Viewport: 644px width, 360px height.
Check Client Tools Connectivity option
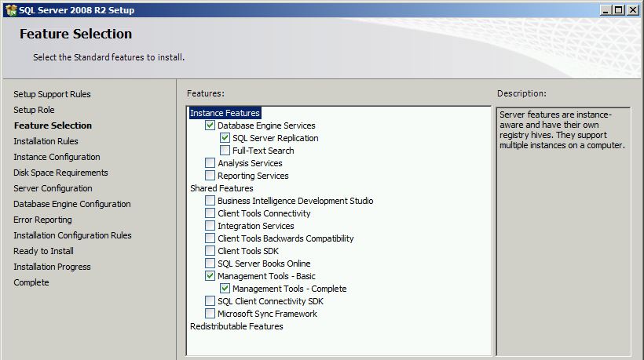[x=210, y=213]
